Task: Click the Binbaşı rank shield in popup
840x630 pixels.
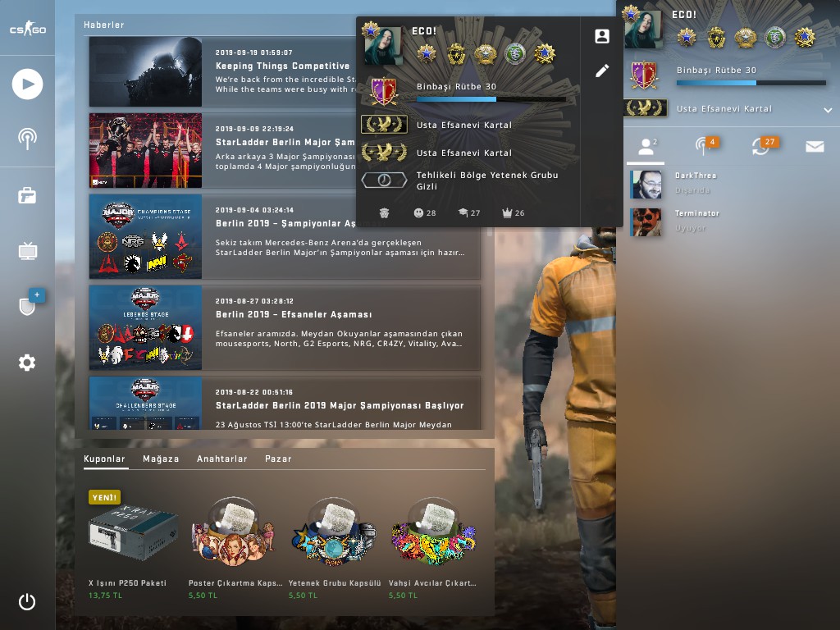Action: coord(384,91)
